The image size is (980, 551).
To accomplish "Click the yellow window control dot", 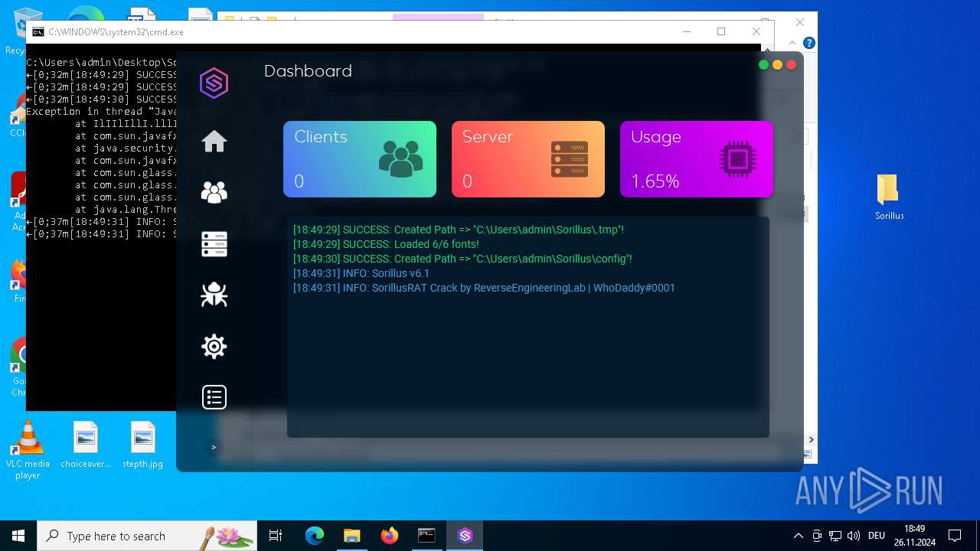I will pyautogui.click(x=777, y=65).
